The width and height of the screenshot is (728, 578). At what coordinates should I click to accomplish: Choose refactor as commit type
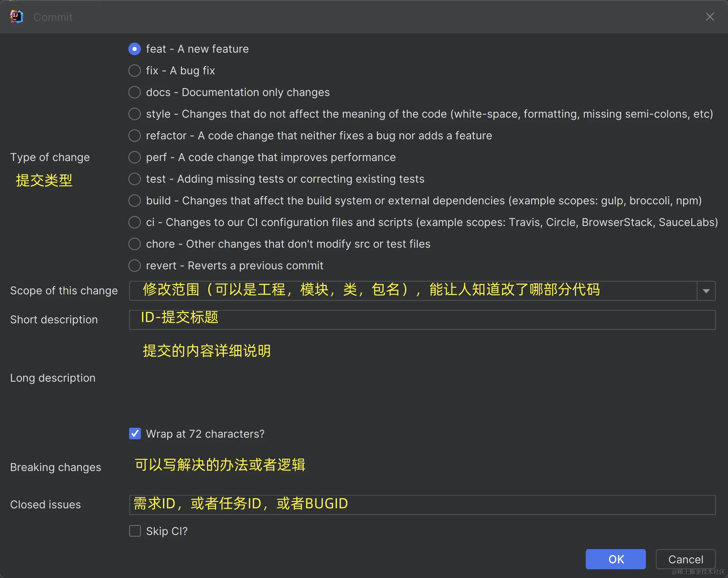tap(134, 135)
